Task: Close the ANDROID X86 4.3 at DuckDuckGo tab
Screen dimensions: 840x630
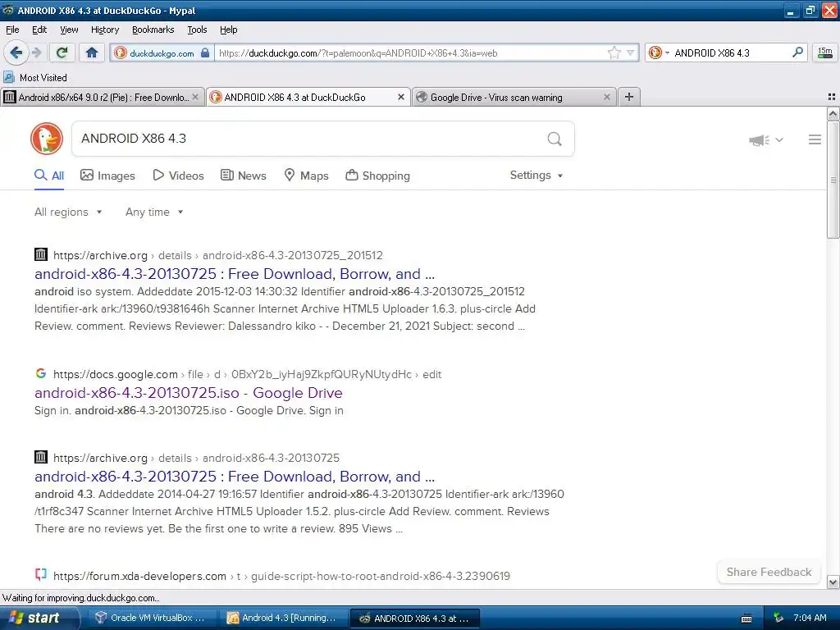Action: pos(400,97)
